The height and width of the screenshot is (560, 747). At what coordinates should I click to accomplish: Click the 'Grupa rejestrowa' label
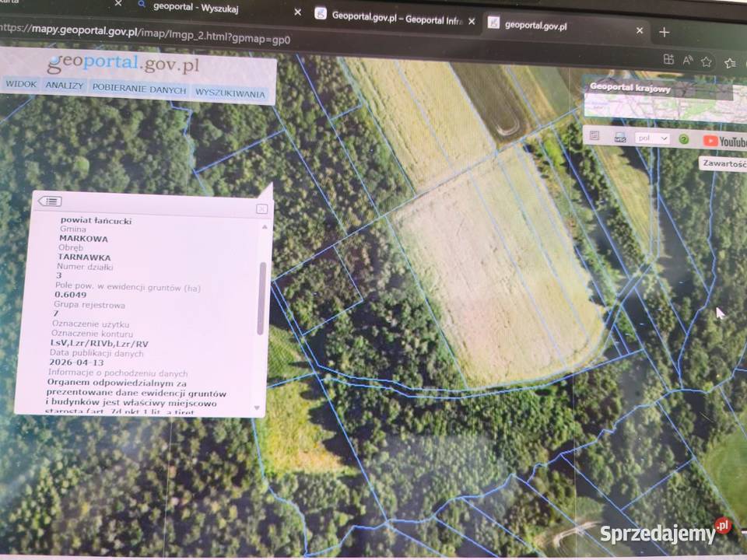(x=89, y=305)
